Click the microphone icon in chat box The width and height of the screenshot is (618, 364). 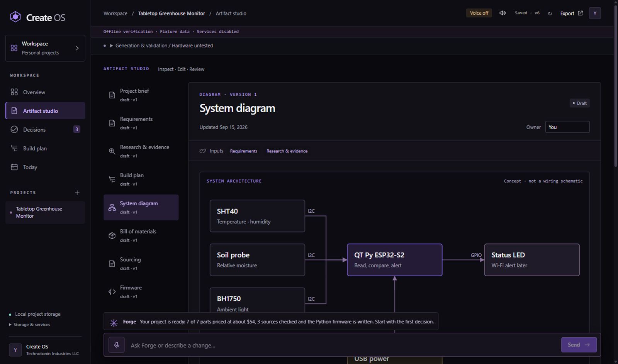(x=117, y=345)
